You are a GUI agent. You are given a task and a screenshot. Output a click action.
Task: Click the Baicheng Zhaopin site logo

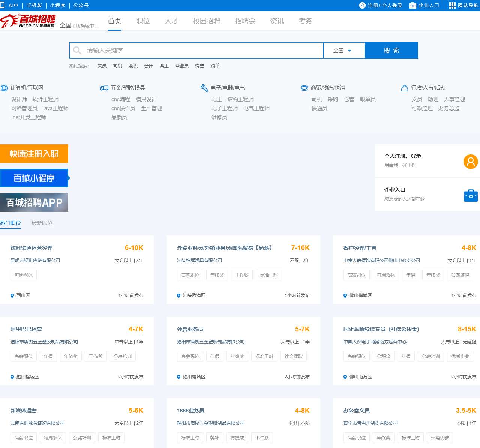tap(28, 21)
